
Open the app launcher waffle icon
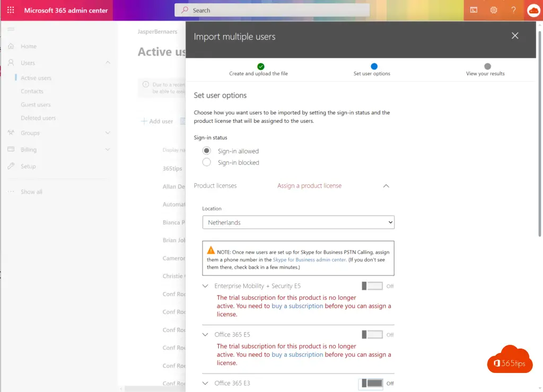click(11, 10)
